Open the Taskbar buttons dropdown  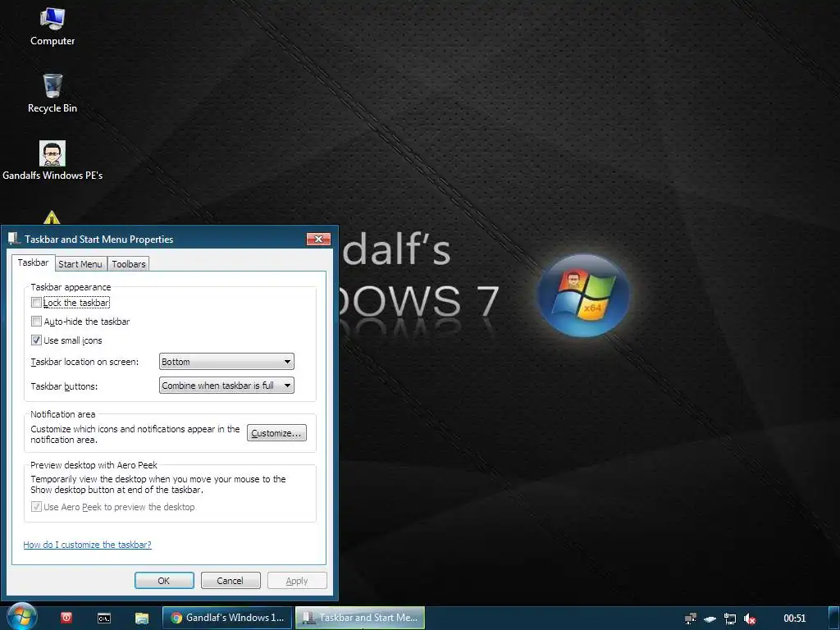tap(226, 386)
